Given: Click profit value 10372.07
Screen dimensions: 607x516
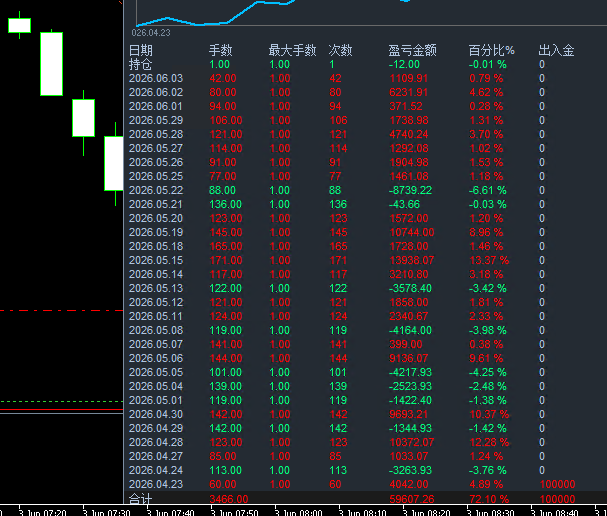Looking at the screenshot, I should point(412,442).
